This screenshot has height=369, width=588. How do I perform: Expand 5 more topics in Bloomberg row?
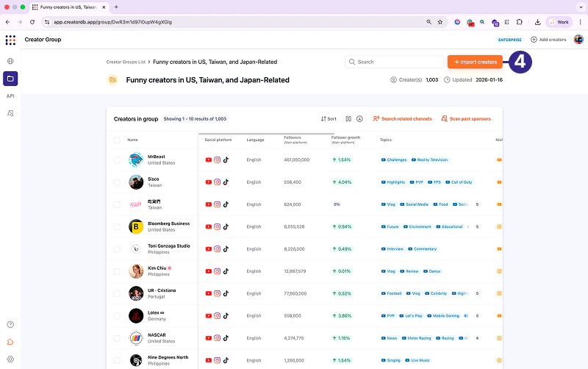(477, 227)
